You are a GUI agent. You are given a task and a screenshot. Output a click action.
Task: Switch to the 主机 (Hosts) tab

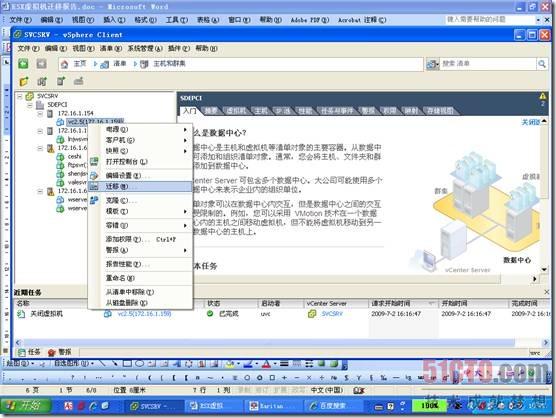(261, 111)
